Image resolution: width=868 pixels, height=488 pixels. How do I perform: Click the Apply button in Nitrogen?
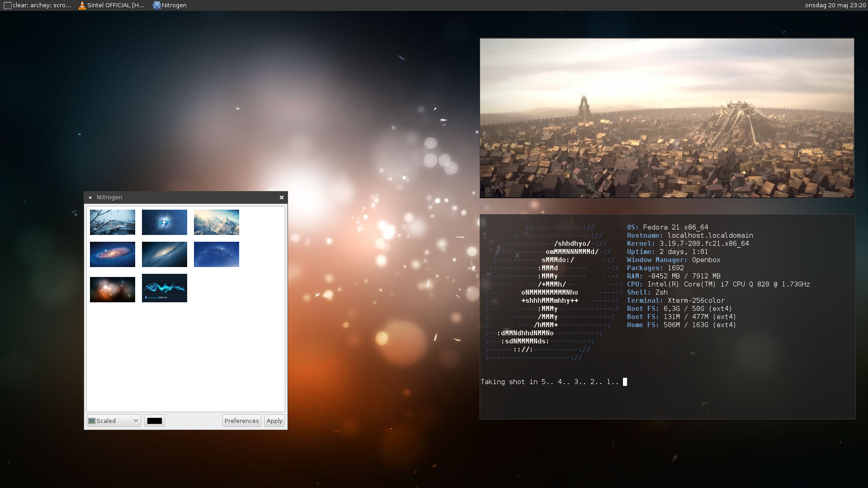[x=274, y=421]
